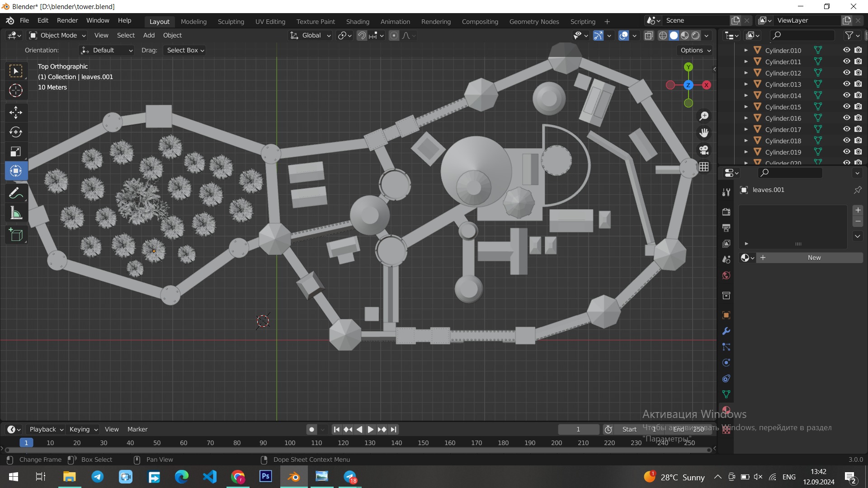The width and height of the screenshot is (868, 488).
Task: Open the Output properties tab
Action: coord(726,228)
